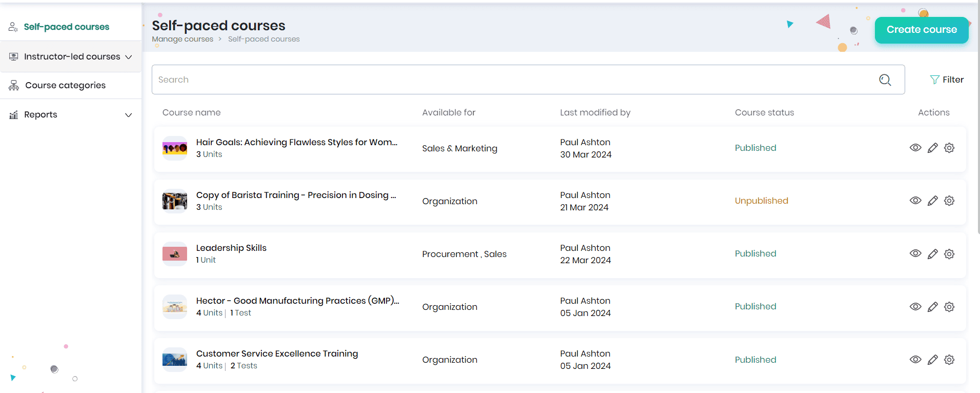This screenshot has width=980, height=393.
Task: Open Course categories from sidebar
Action: [x=65, y=85]
